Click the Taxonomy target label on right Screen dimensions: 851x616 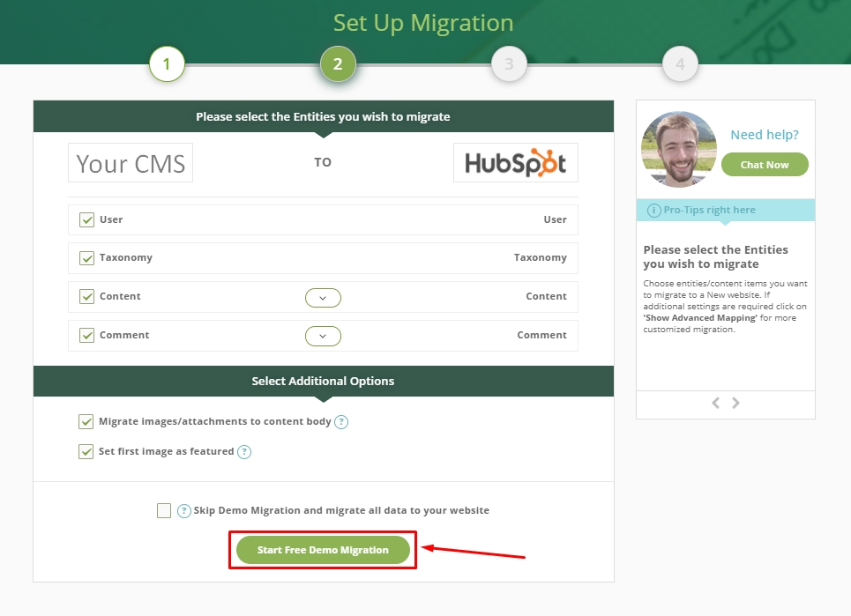tap(540, 257)
